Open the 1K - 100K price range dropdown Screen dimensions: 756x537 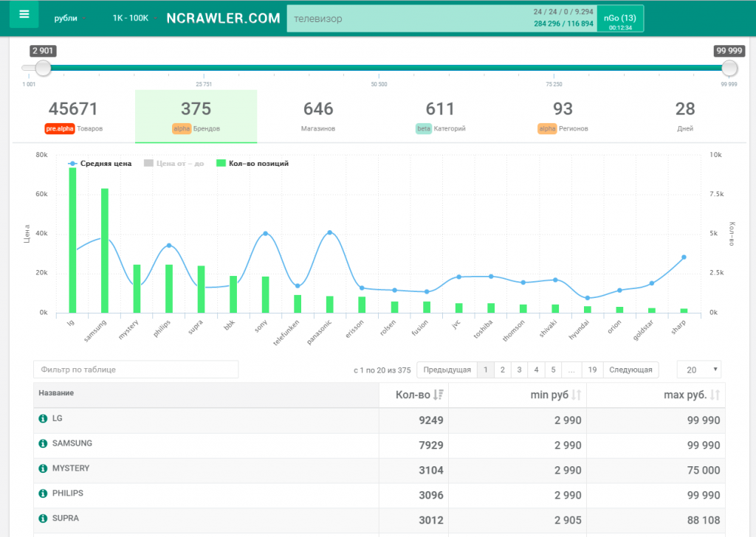pos(134,18)
